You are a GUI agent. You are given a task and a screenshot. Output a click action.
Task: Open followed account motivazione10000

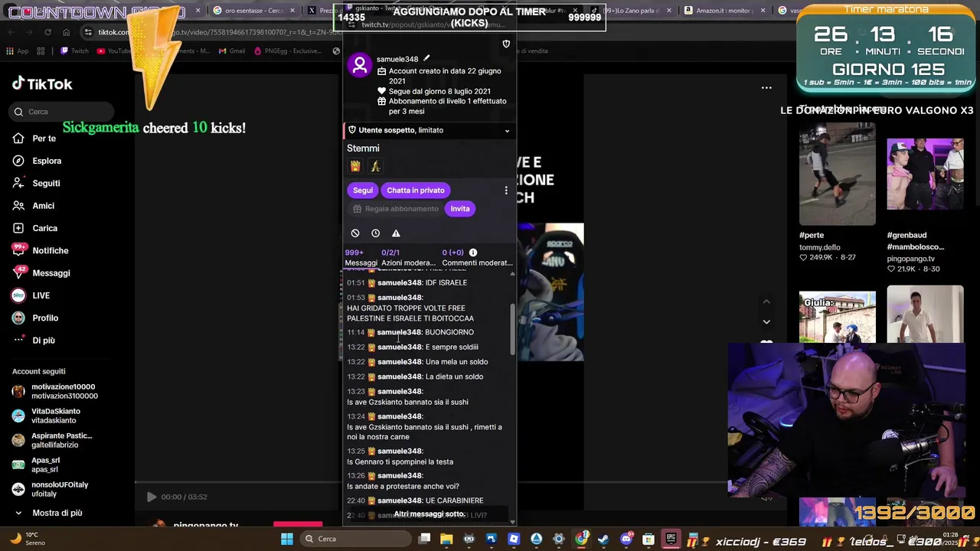pos(55,391)
